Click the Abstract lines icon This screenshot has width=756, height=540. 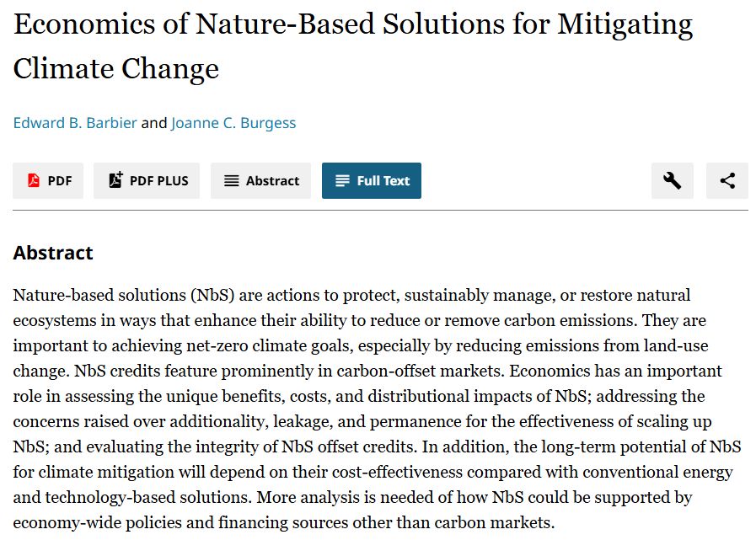click(x=232, y=181)
